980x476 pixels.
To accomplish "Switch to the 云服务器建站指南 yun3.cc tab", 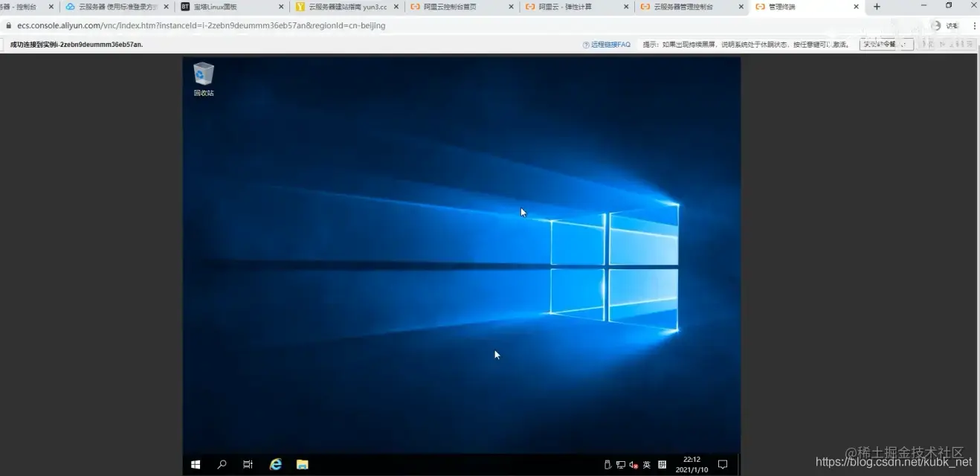I will coord(347,7).
